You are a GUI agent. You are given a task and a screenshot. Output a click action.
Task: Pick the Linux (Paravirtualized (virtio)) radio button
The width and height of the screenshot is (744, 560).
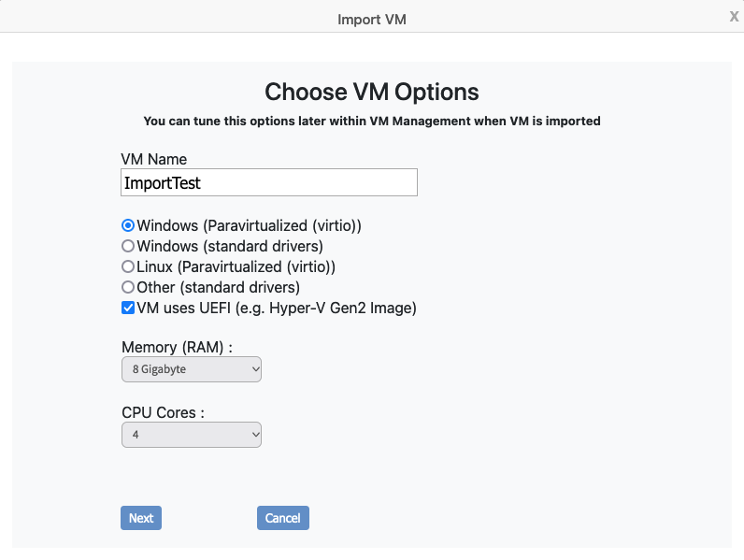pyautogui.click(x=128, y=266)
